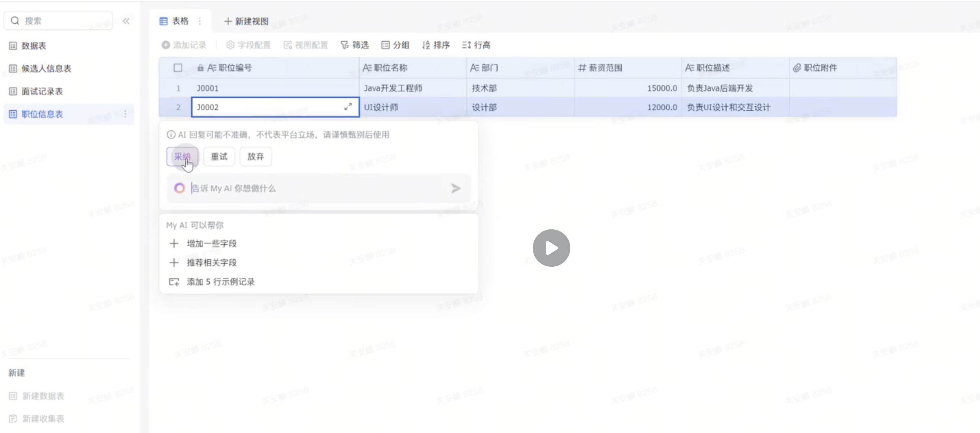The height and width of the screenshot is (433, 980).
Task: Open 视图配置 view settings
Action: coord(305,45)
